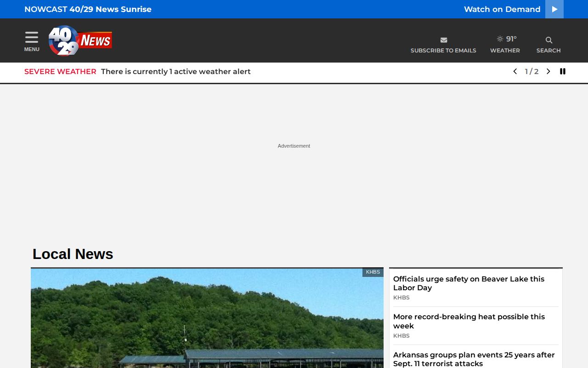Read Beaver Lake Labor Day safety story
This screenshot has height=368, width=588.
tap(469, 283)
